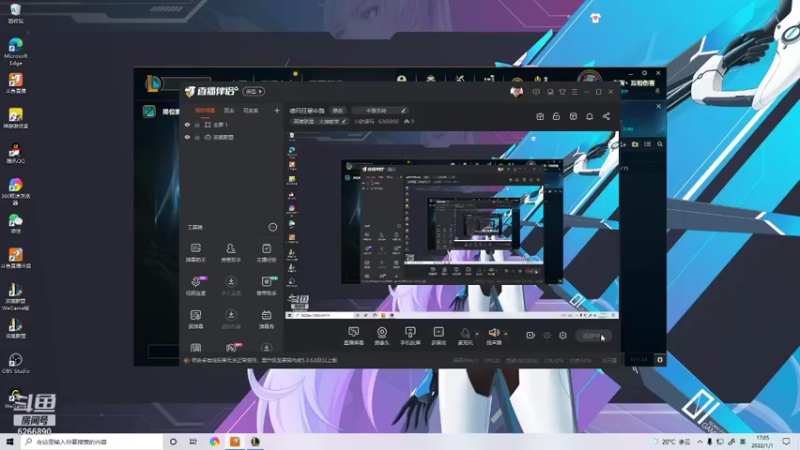Add a new scene with the plus icon
This screenshot has width=800, height=450.
coord(277,110)
